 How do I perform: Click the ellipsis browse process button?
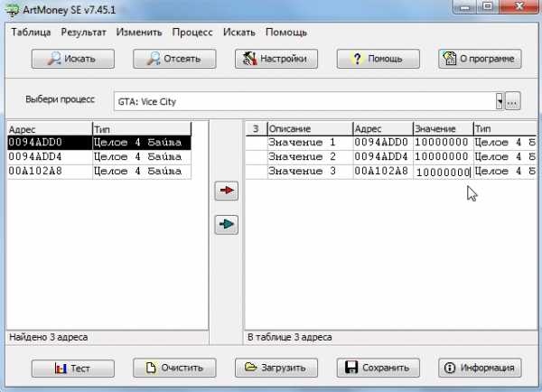click(512, 101)
